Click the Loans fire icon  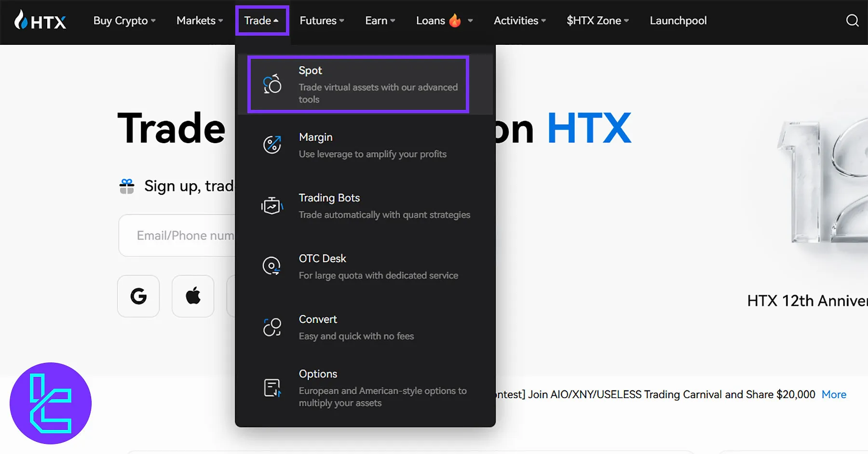[x=455, y=20]
